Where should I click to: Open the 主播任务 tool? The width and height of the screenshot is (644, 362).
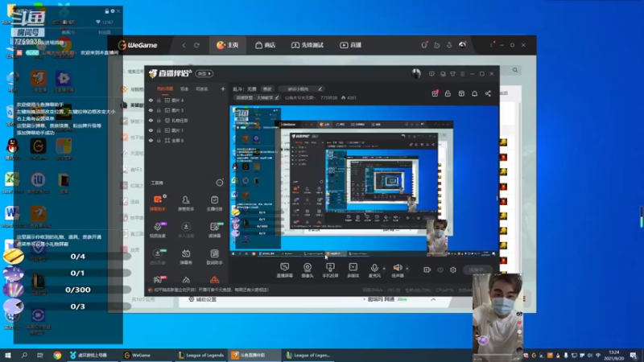[x=214, y=204]
